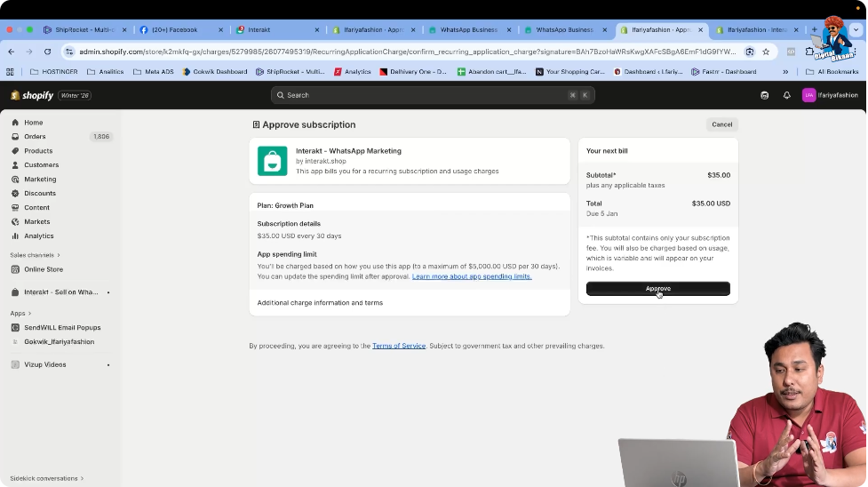The height and width of the screenshot is (487, 868).
Task: Open browser tab list dropdown arrow
Action: tap(856, 30)
